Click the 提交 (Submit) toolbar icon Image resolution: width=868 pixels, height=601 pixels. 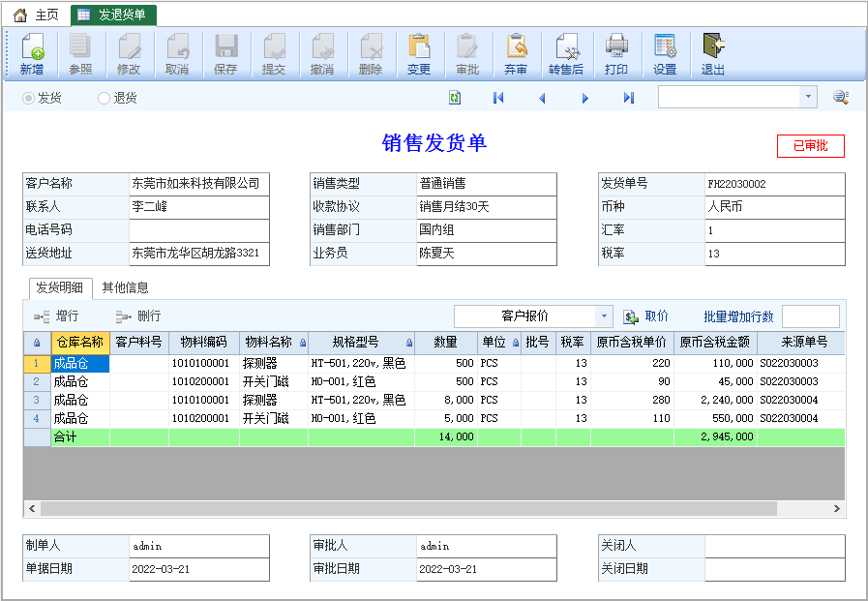tap(274, 53)
